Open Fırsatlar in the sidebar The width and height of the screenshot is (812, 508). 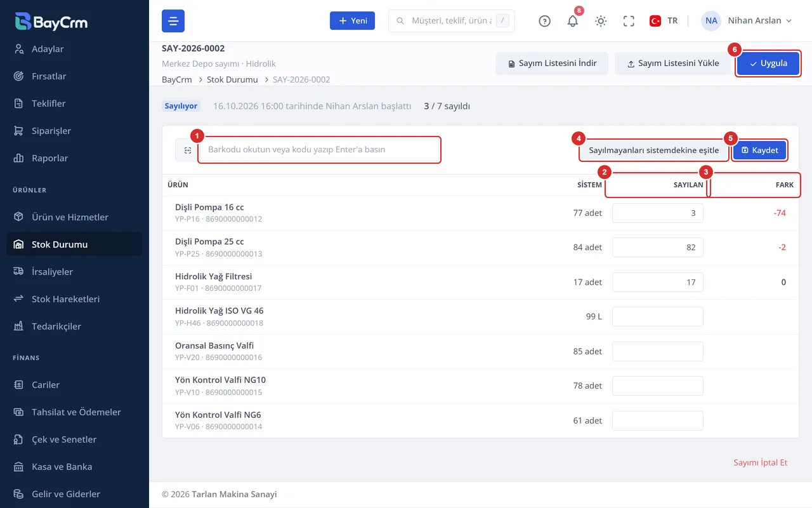74,76
